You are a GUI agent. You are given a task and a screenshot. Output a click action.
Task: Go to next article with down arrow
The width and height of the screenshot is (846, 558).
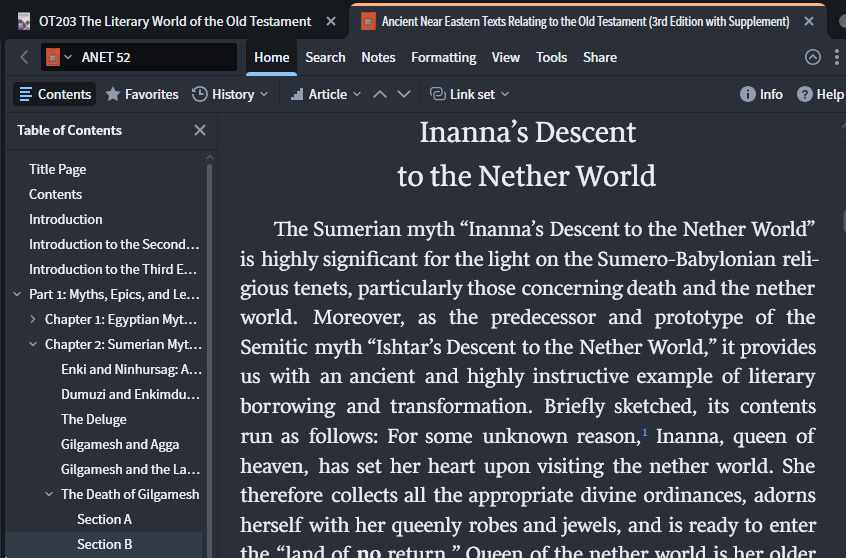[404, 94]
